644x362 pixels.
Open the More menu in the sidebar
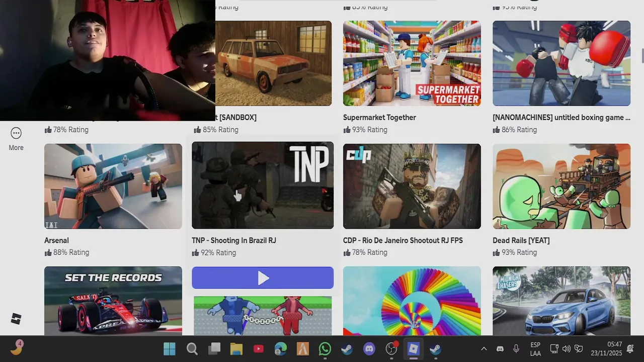[x=16, y=139]
